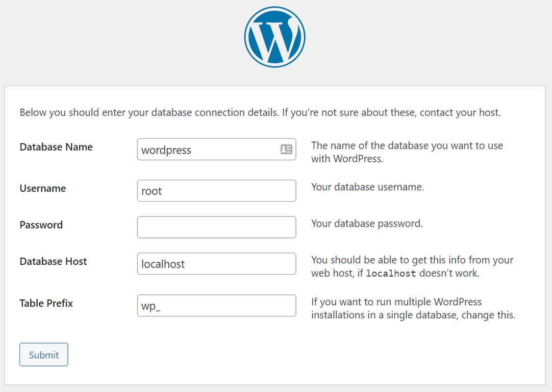Image resolution: width=552 pixels, height=392 pixels.
Task: Click the 'Username' label
Action: coord(42,188)
